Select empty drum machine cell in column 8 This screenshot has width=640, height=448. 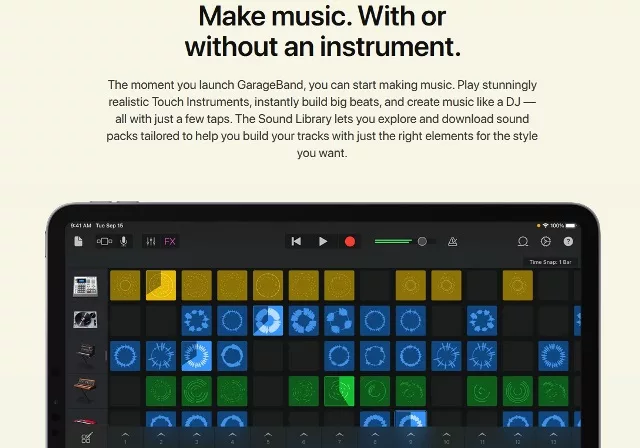point(375,285)
